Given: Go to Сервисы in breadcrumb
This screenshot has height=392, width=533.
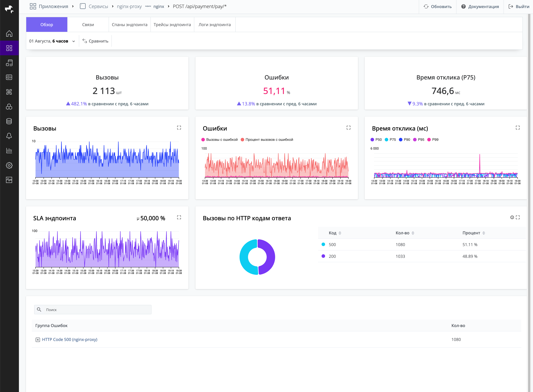Looking at the screenshot, I should tap(98, 6).
